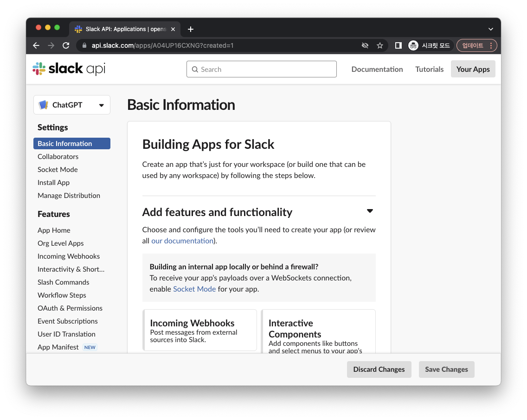This screenshot has height=420, width=527.
Task: Open the browser side panel icon
Action: pos(398,45)
